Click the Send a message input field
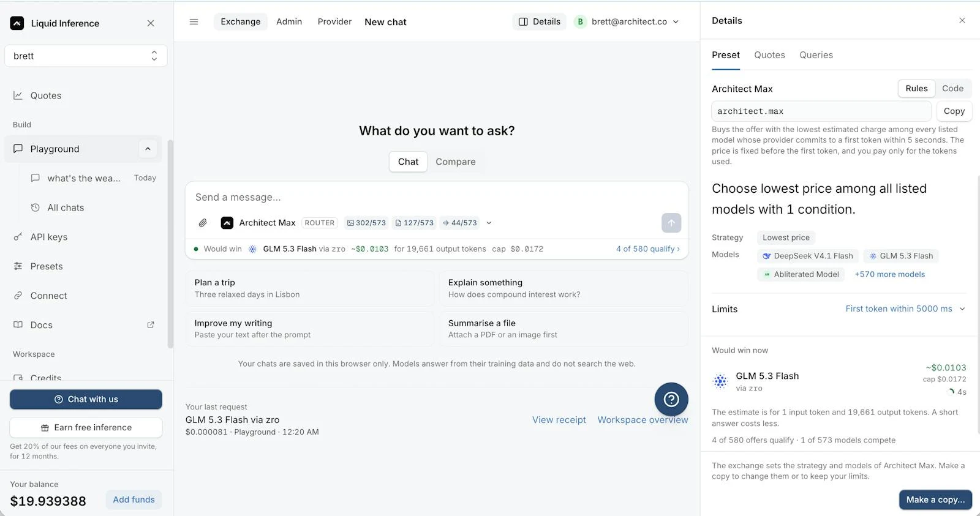This screenshot has width=980, height=516. coord(437,197)
